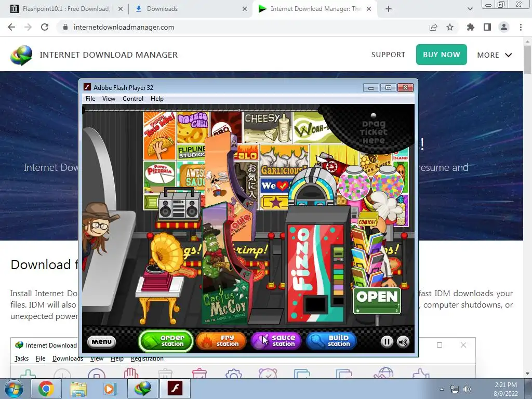Open the Windows Start button
532x399 pixels.
pos(14,389)
